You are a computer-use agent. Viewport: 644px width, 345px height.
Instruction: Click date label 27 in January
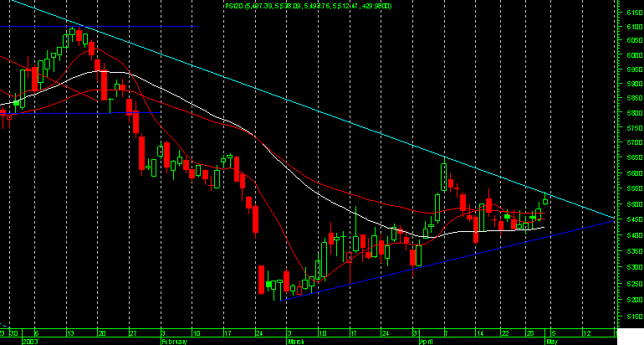pos(134,333)
